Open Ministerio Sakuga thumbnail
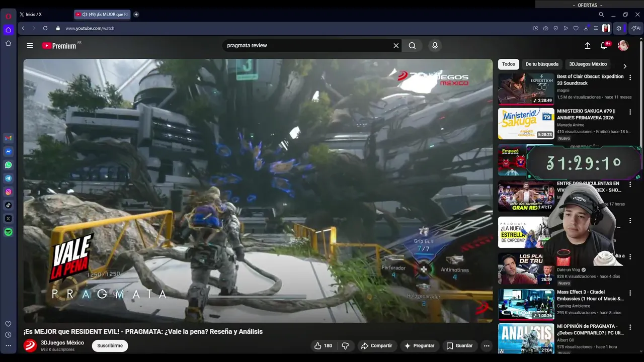This screenshot has width=644, height=362. (526, 123)
